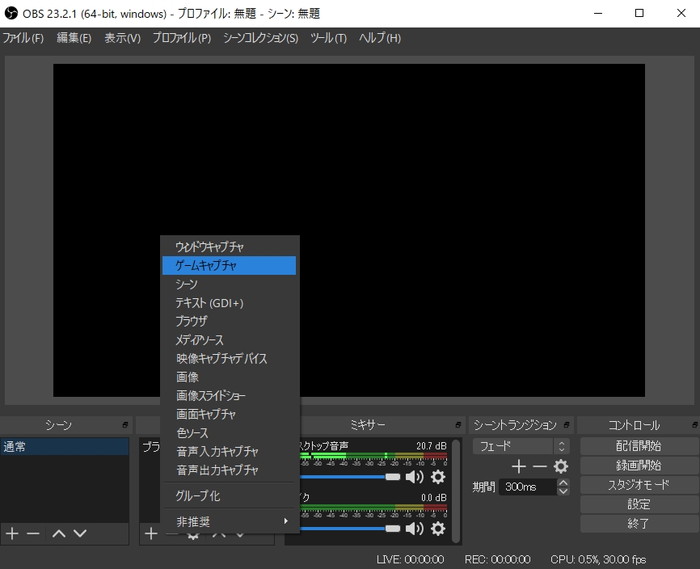Viewport: 700px width, 569px height.
Task: Choose 音声入力キャプチャ source
Action: 230,452
